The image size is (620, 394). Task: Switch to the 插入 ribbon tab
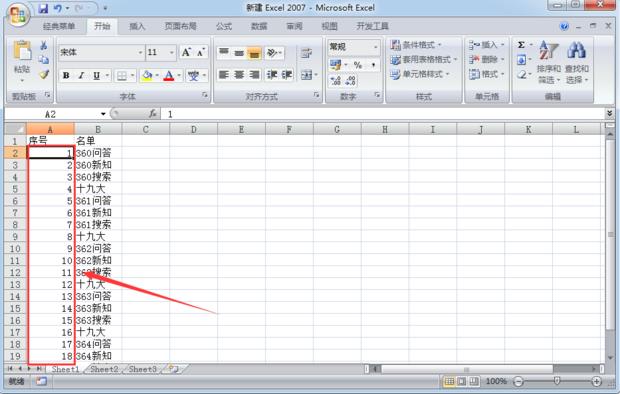[x=137, y=27]
